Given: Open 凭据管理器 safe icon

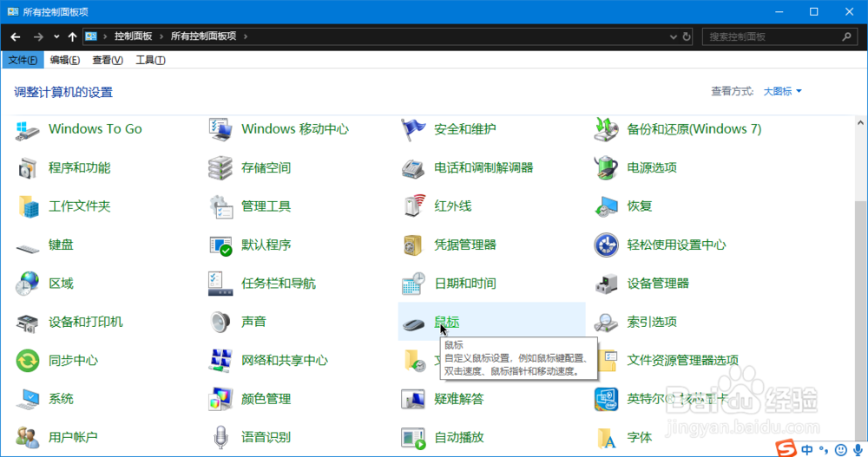Looking at the screenshot, I should pos(413,245).
